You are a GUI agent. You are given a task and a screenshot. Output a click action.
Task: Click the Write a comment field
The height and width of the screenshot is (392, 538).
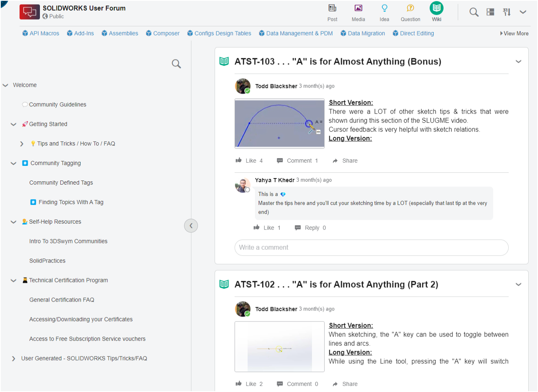tap(371, 248)
